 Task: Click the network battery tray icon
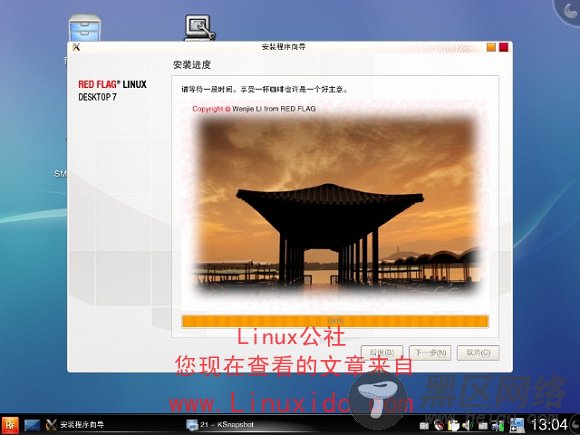(498, 426)
